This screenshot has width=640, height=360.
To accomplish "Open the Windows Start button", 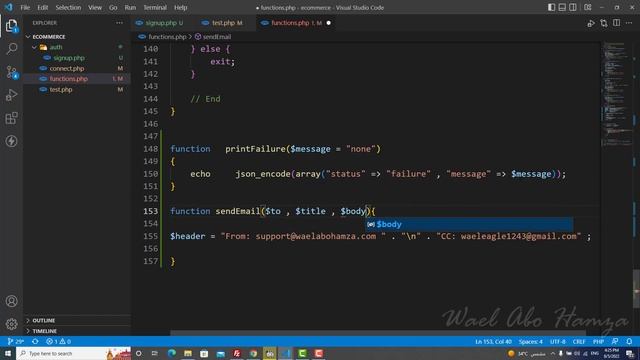I will tap(8, 353).
